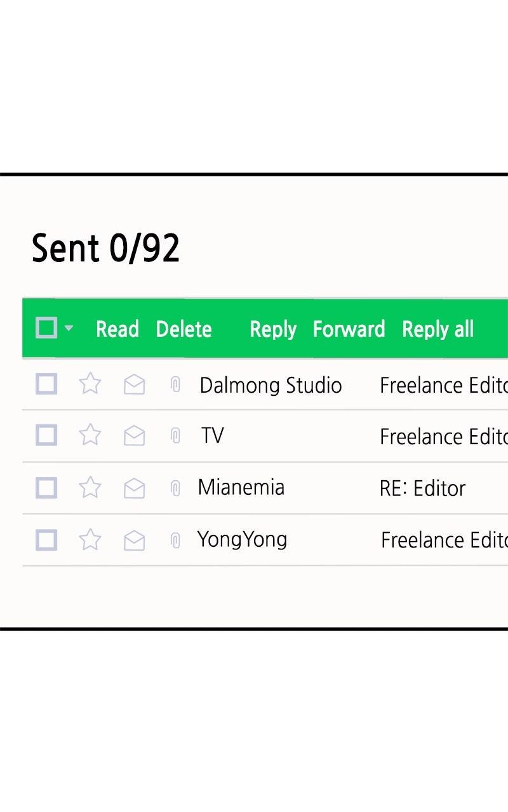508x812 pixels.
Task: Star the Mianemia email
Action: pyautogui.click(x=90, y=487)
